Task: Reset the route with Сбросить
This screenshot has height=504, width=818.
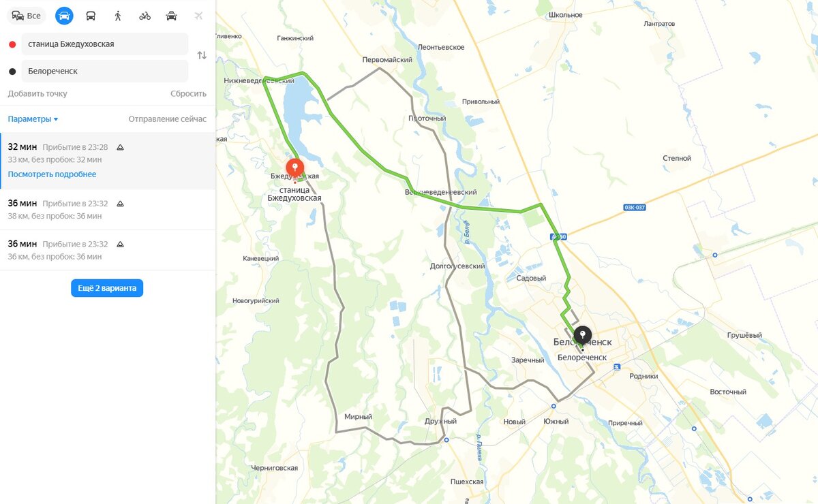Action: point(188,94)
